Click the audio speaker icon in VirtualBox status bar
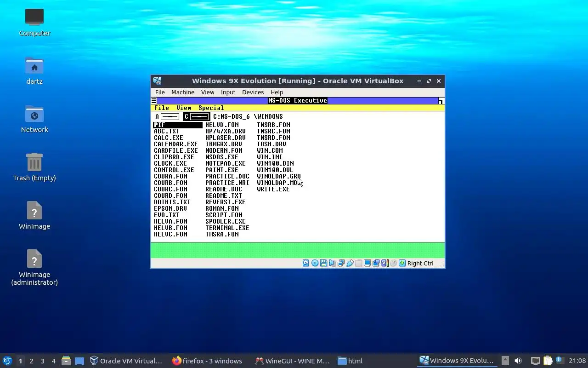Image resolution: width=588 pixels, height=368 pixels. click(x=332, y=263)
